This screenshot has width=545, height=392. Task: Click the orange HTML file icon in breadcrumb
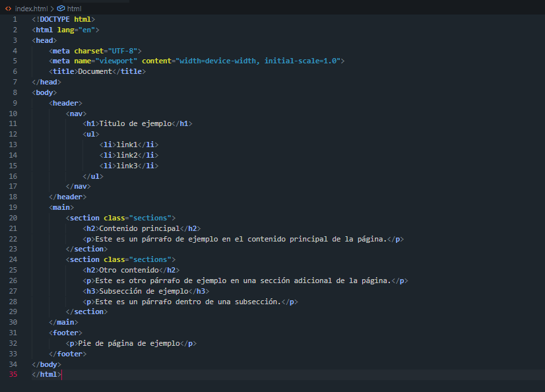(8, 9)
